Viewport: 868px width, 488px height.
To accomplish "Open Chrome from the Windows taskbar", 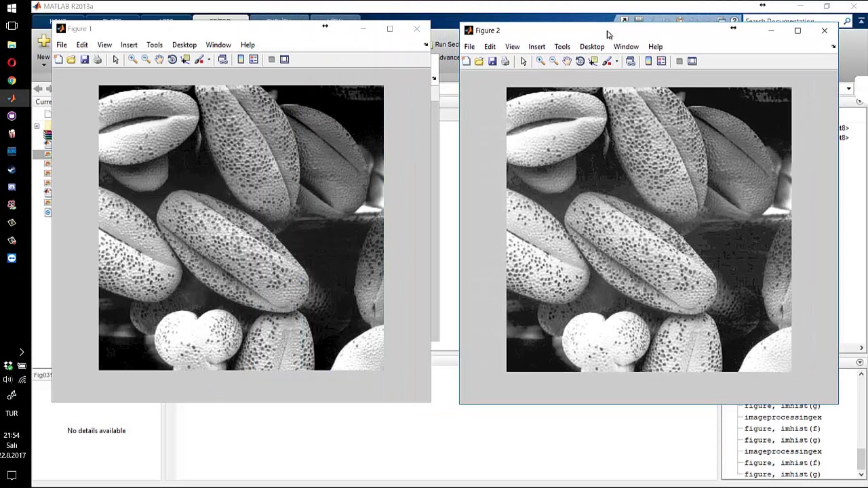I will (x=12, y=80).
